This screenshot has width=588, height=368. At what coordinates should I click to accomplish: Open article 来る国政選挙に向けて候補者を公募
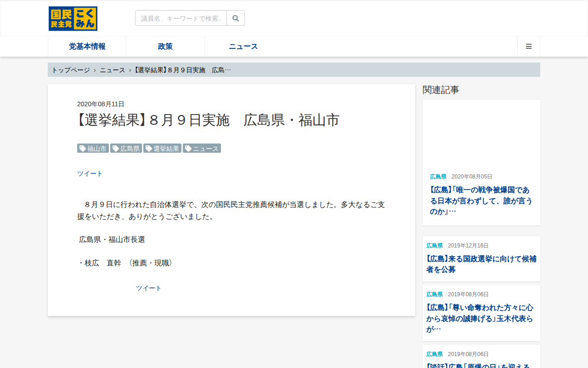[x=481, y=264]
